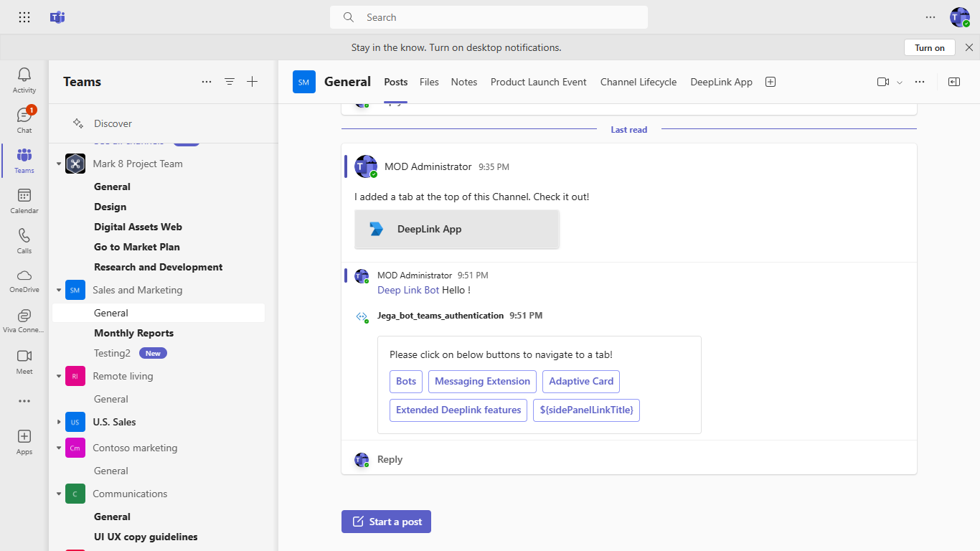
Task: Click the plus icon to join or create team
Action: click(253, 82)
